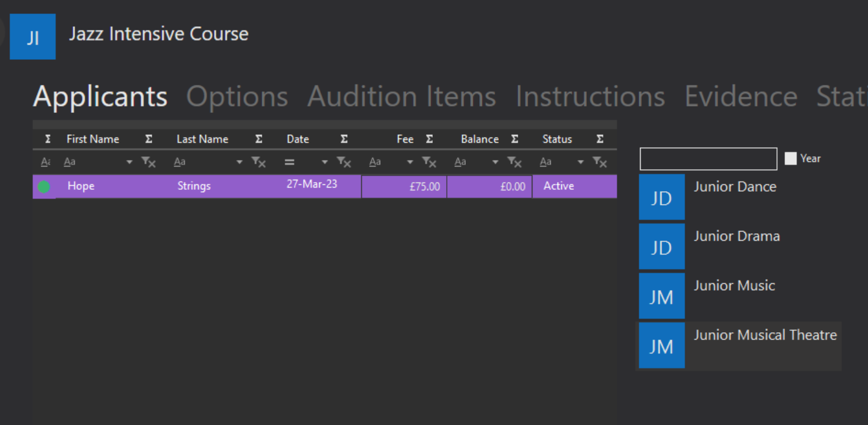868x425 pixels.
Task: Switch to the Applicants tab
Action: tap(100, 96)
